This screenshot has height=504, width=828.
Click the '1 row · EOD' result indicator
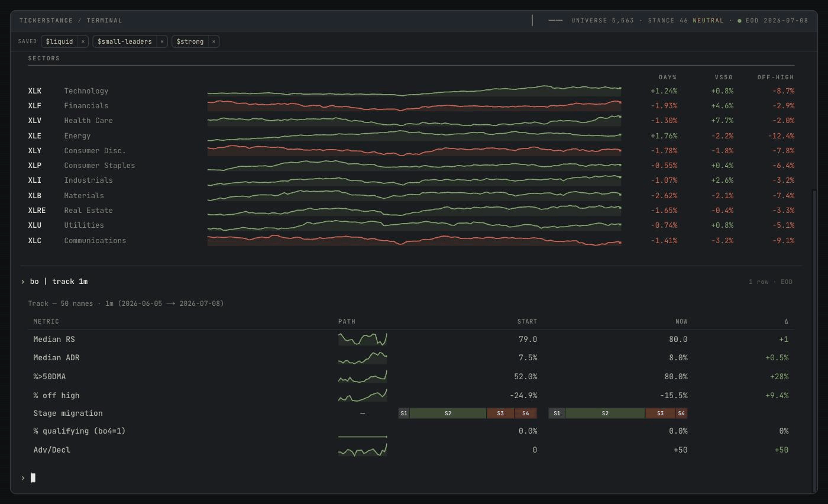pos(770,282)
